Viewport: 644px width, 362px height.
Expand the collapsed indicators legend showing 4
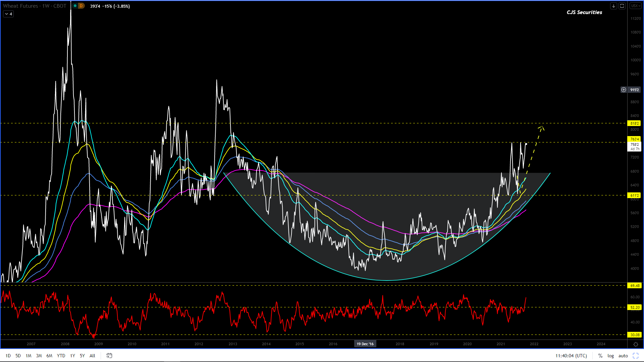point(8,14)
